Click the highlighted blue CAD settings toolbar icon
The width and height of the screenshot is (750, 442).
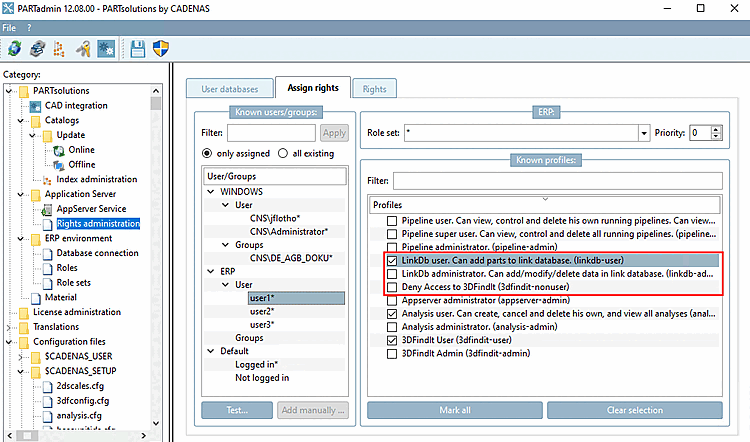tap(106, 48)
